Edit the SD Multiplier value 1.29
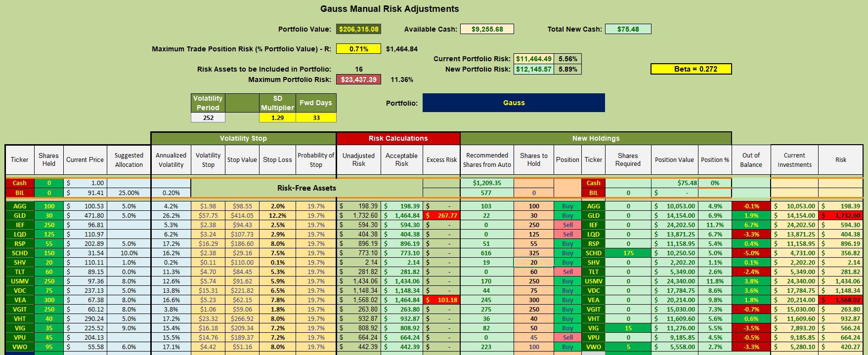868x355 pixels. pyautogui.click(x=277, y=118)
